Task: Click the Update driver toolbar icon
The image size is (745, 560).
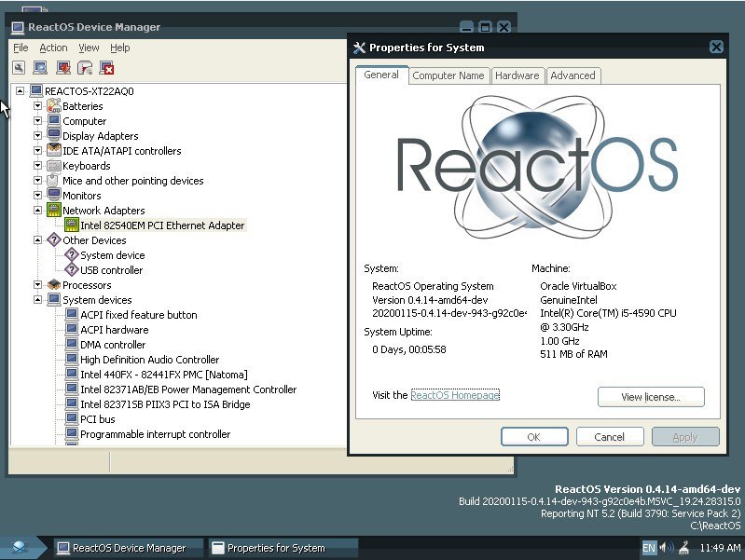Action: point(62,67)
